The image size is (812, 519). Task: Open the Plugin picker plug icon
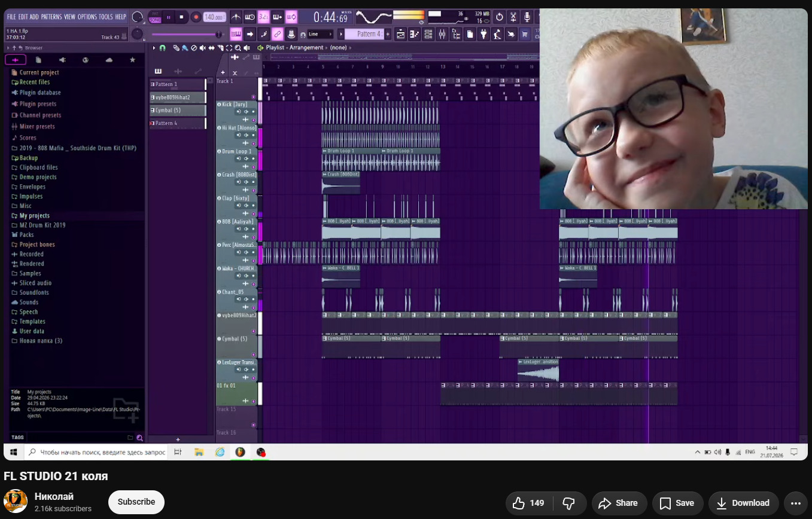coord(483,35)
